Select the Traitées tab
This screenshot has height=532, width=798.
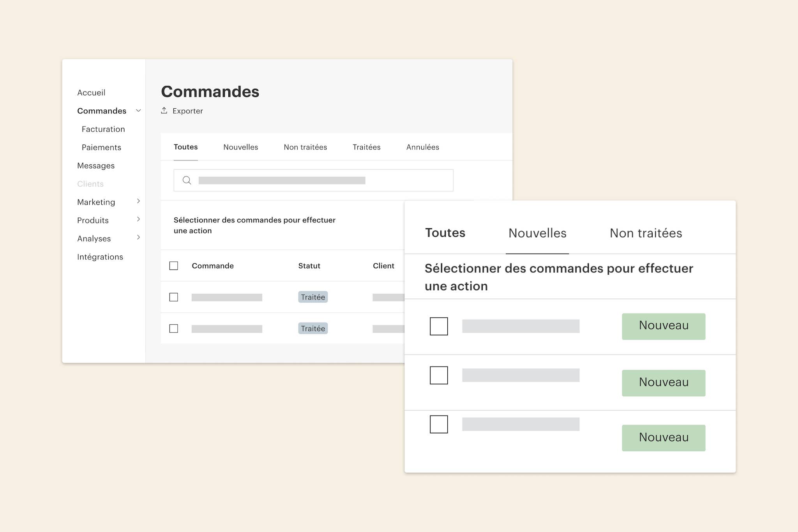(366, 147)
